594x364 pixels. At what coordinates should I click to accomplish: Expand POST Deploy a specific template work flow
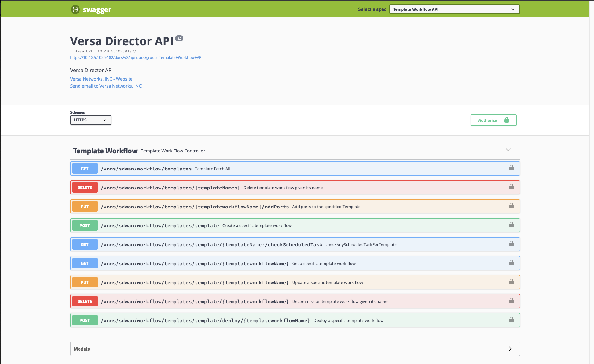click(295, 320)
